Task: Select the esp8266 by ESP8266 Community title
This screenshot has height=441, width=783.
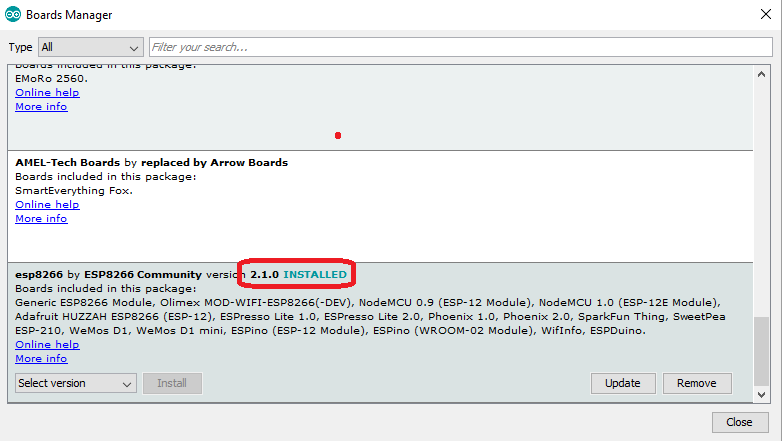Action: pos(108,274)
